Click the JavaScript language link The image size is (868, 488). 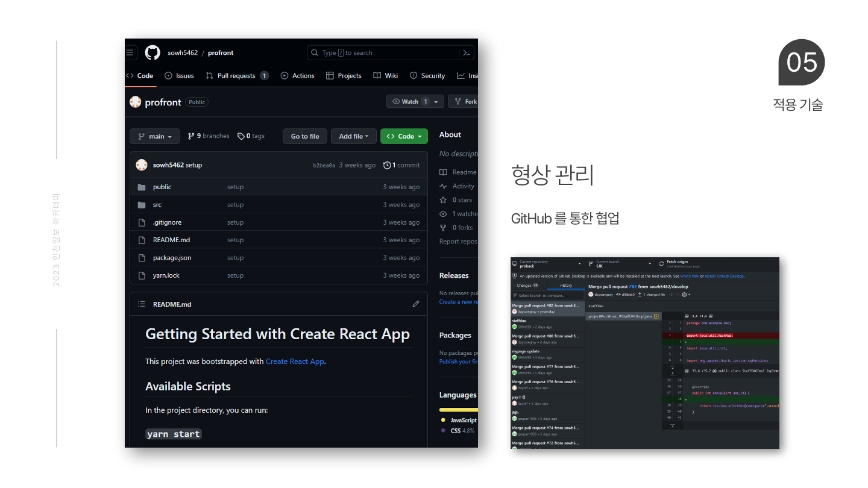click(464, 420)
